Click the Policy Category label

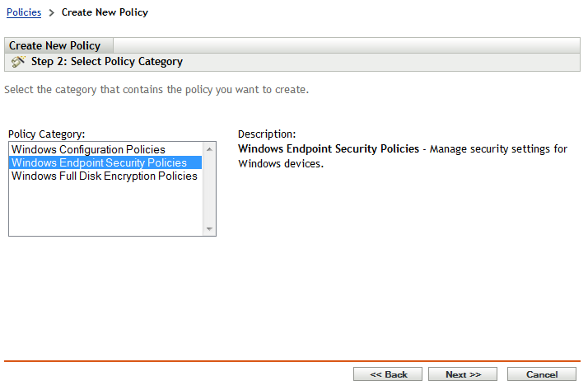click(47, 134)
